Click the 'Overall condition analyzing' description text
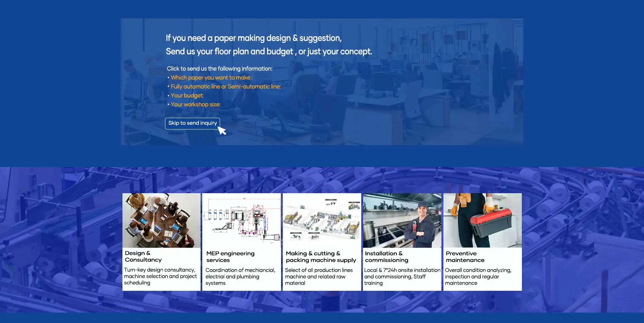 click(x=478, y=277)
